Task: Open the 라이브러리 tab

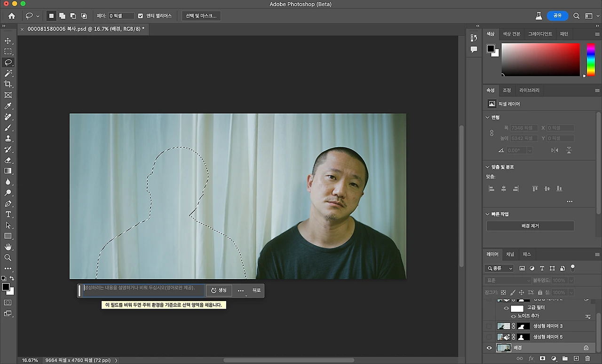Action: pos(529,90)
